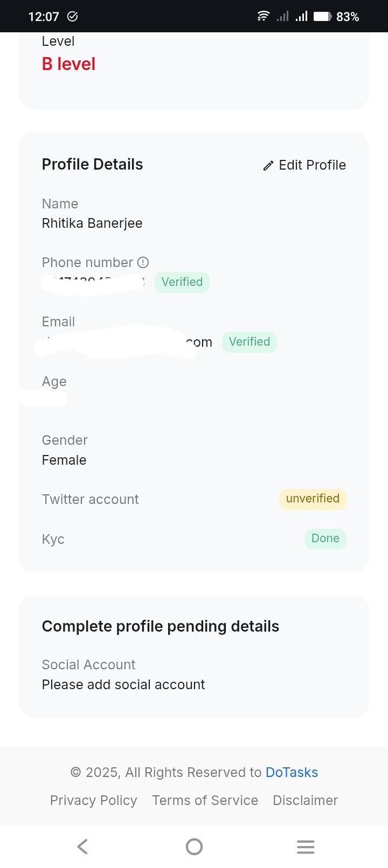
Task: Tap the email Verified badge
Action: point(249,342)
